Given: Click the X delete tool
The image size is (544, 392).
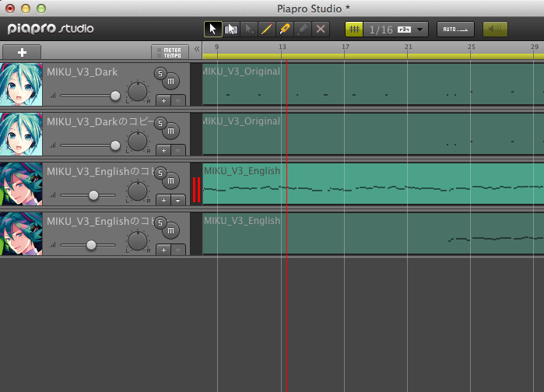Looking at the screenshot, I should [321, 29].
